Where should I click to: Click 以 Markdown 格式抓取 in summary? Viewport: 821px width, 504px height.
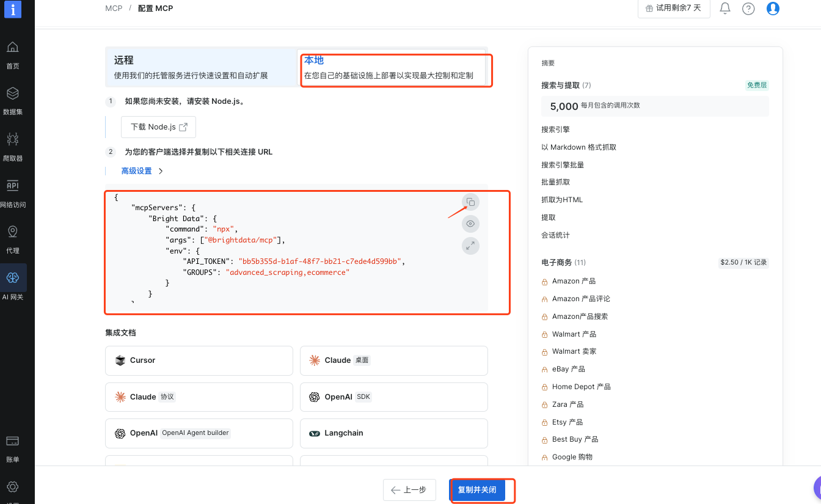[x=578, y=147]
